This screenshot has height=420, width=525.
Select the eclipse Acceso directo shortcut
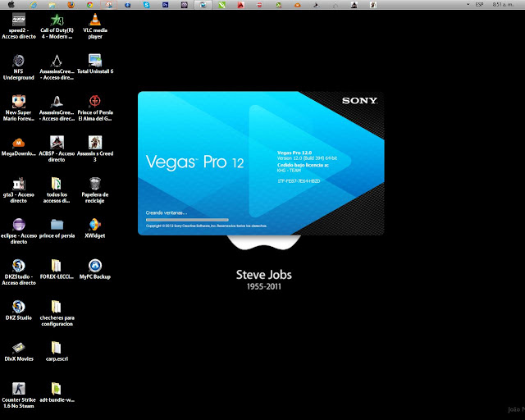pos(19,231)
